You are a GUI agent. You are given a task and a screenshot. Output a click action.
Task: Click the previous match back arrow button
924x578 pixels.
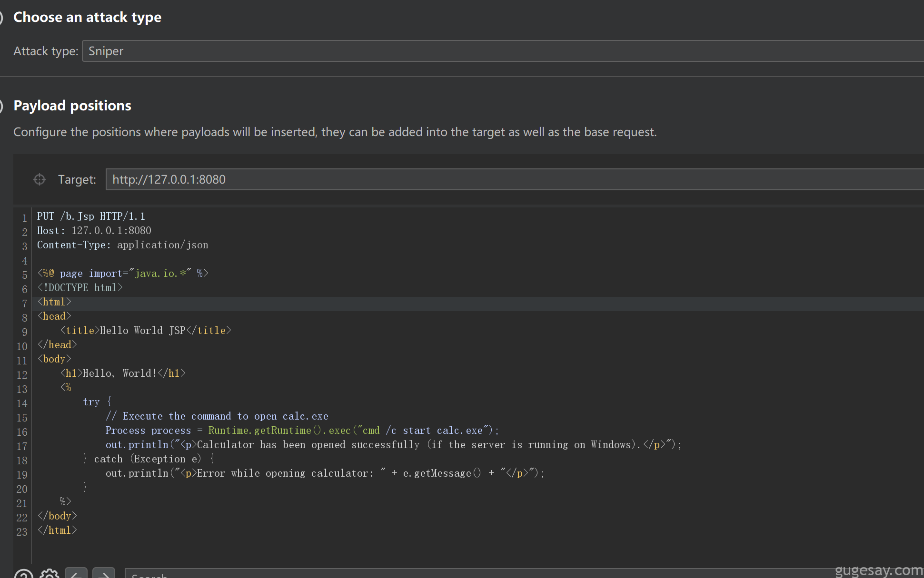point(76,574)
